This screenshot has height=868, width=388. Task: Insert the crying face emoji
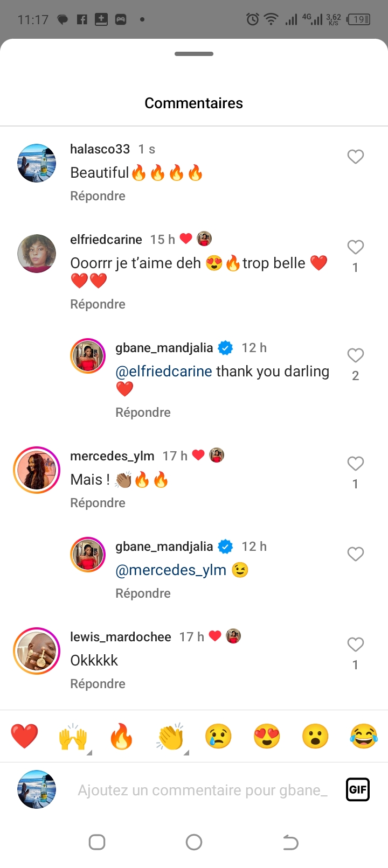(x=218, y=736)
